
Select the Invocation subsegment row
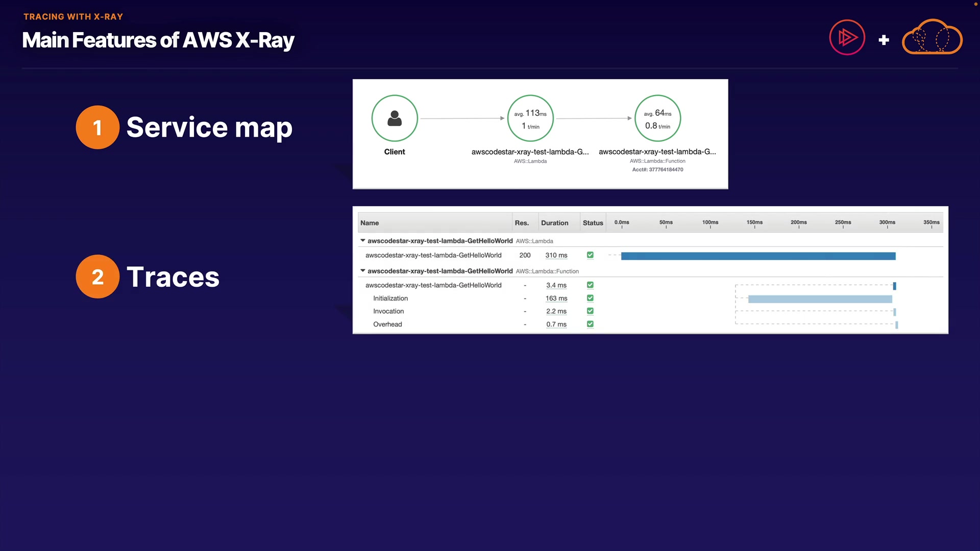pos(388,311)
